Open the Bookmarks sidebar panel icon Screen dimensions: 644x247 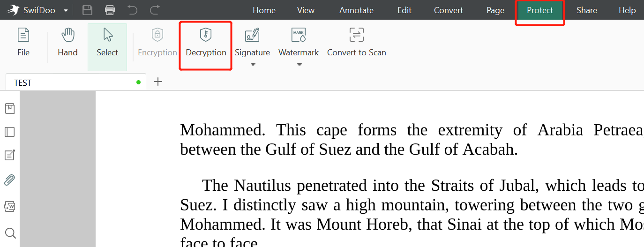point(10,109)
